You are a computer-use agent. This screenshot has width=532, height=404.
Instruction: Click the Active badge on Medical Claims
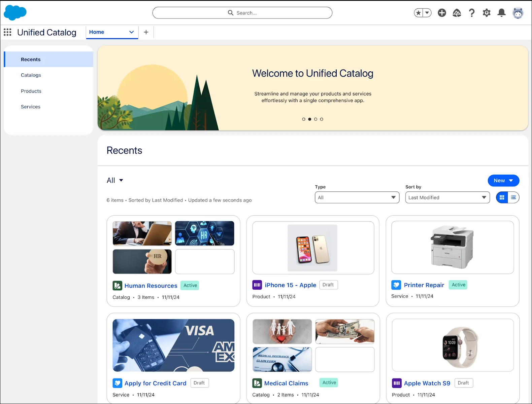pos(329,382)
